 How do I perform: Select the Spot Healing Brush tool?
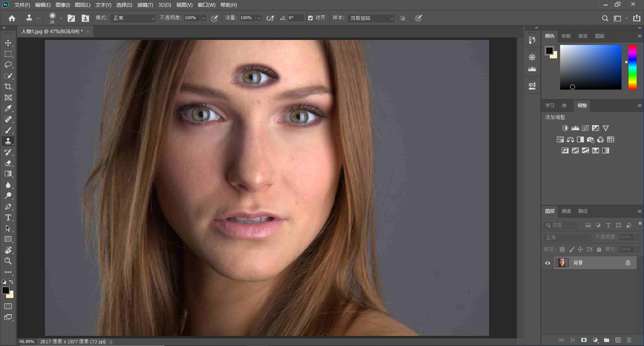point(8,119)
